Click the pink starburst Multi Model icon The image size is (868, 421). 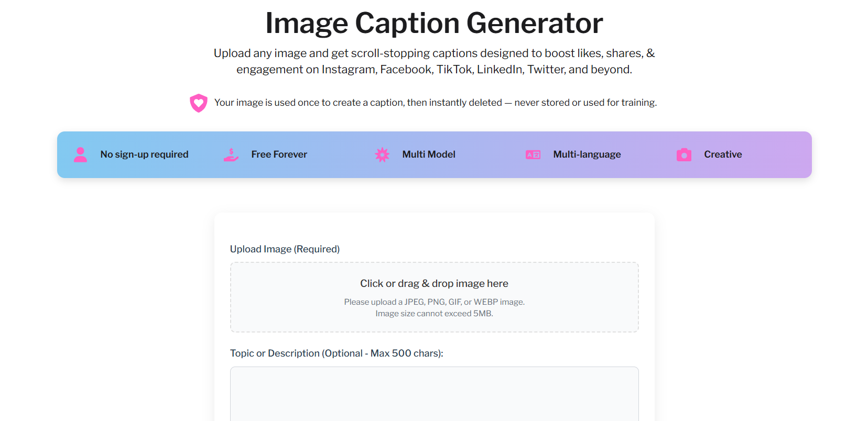382,154
